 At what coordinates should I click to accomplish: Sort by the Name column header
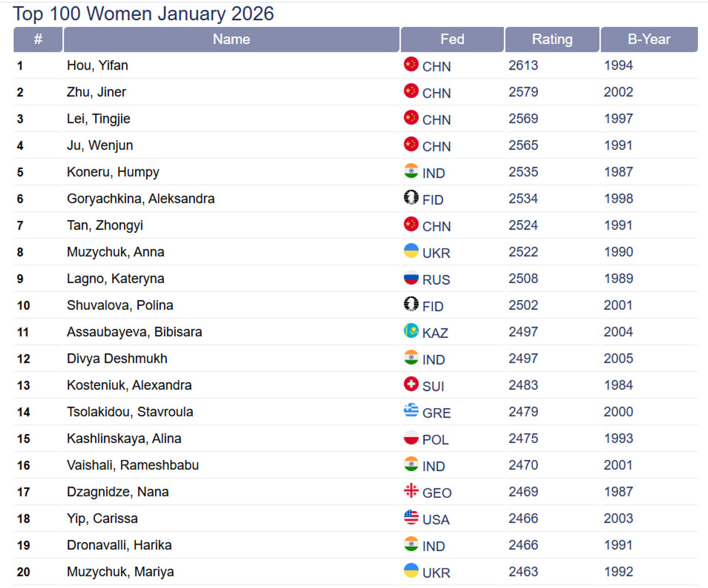coord(231,40)
